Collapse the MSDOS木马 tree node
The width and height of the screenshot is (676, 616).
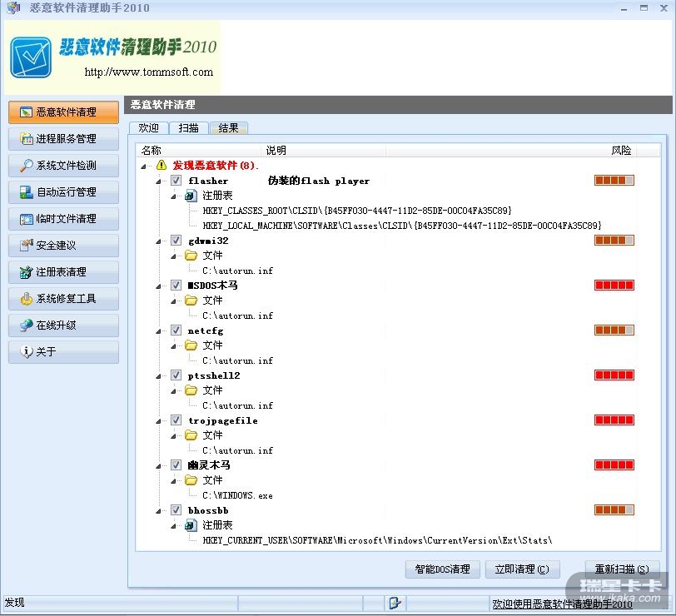pos(158,286)
